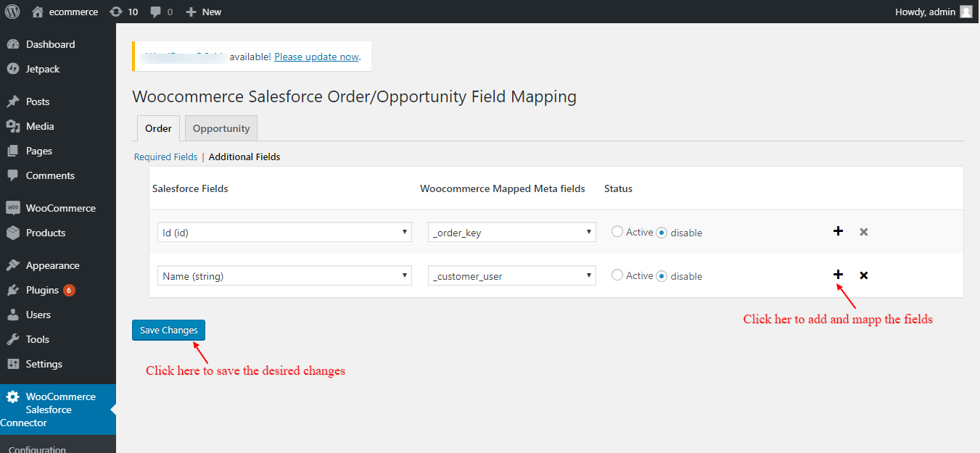980x453 pixels.
Task: Click the WordPress logo icon
Action: coord(12,12)
